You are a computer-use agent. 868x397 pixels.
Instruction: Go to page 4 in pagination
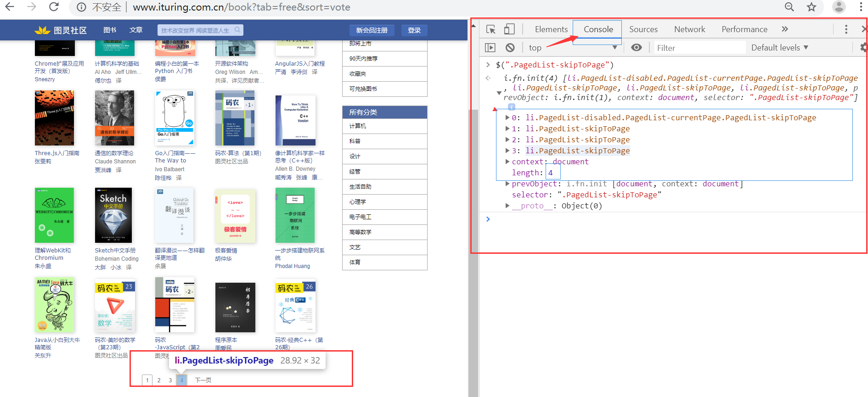[x=181, y=380]
